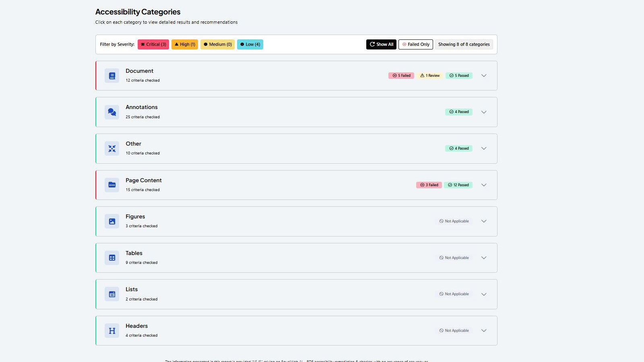Click the 3 Failed badge in Page Content
644x362 pixels.
tap(429, 185)
